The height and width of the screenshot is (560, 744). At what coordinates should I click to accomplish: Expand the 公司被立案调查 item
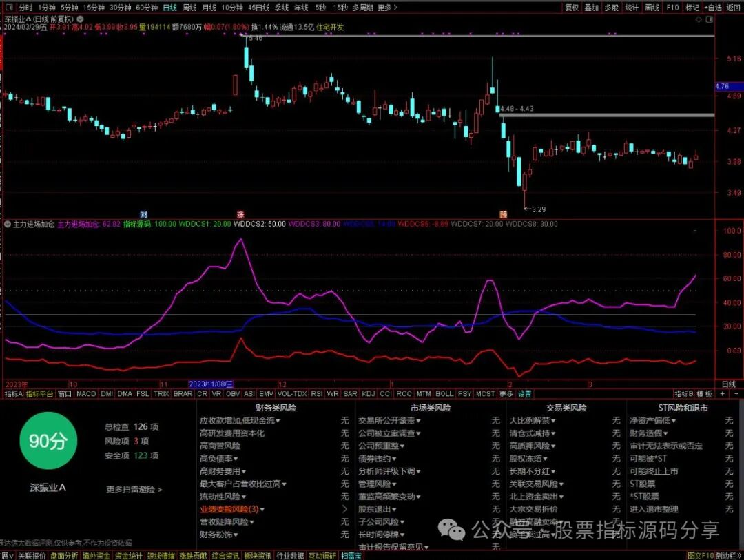(389, 433)
